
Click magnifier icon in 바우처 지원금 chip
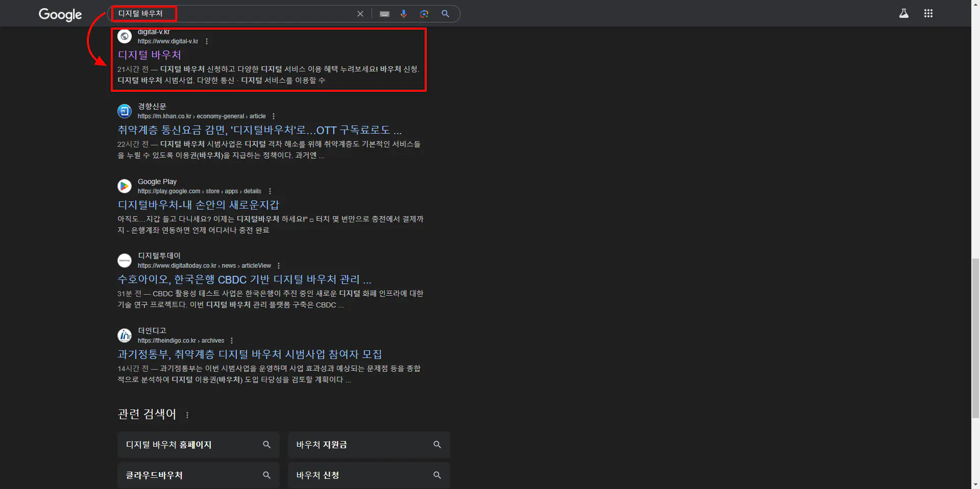pyautogui.click(x=437, y=445)
